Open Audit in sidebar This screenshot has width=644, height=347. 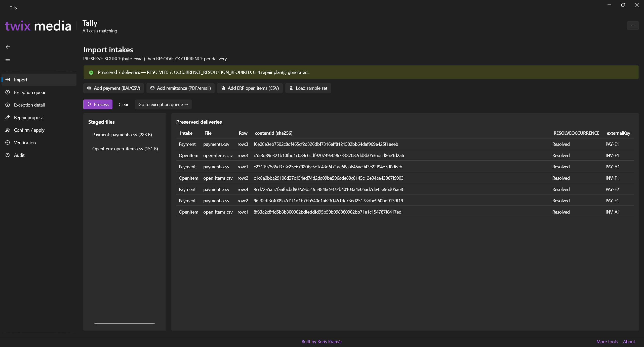(39, 155)
